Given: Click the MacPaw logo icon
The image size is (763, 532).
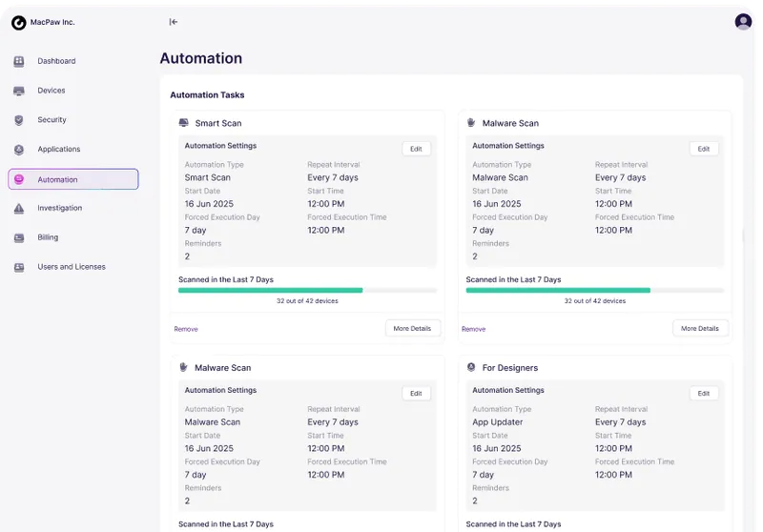Looking at the screenshot, I should click(x=18, y=22).
